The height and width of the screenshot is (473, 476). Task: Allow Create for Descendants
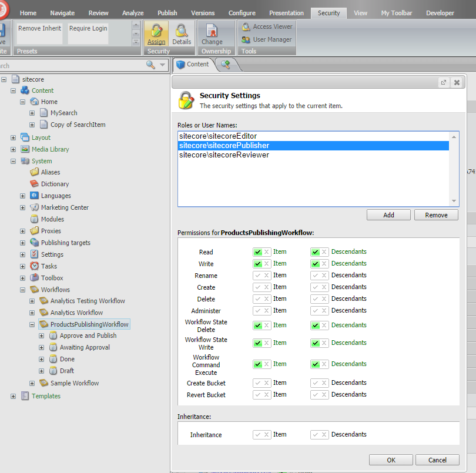316,287
